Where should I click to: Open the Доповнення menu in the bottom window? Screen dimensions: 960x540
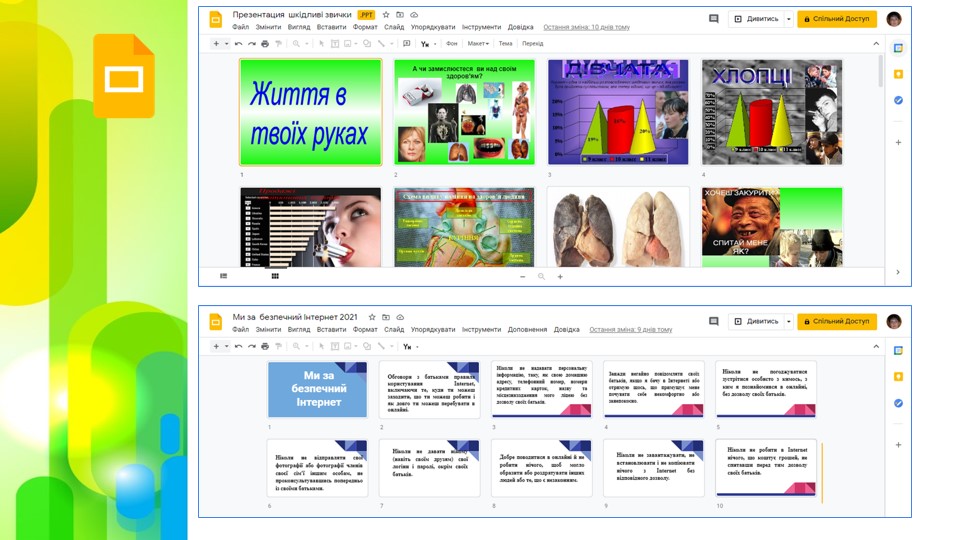coord(527,329)
